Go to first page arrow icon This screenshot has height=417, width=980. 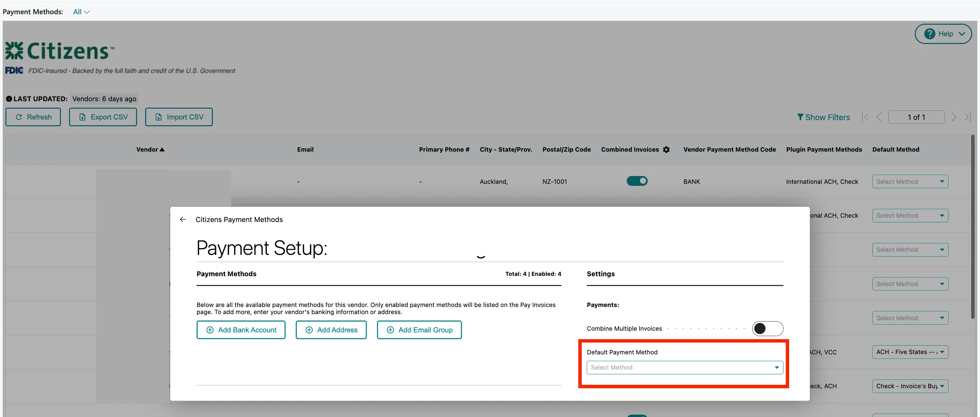[x=865, y=117]
